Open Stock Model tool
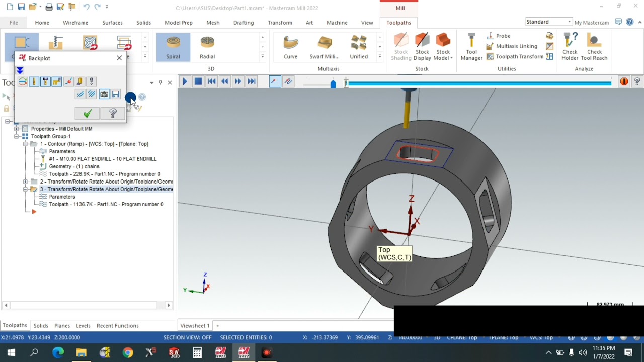644x362 pixels. click(443, 47)
